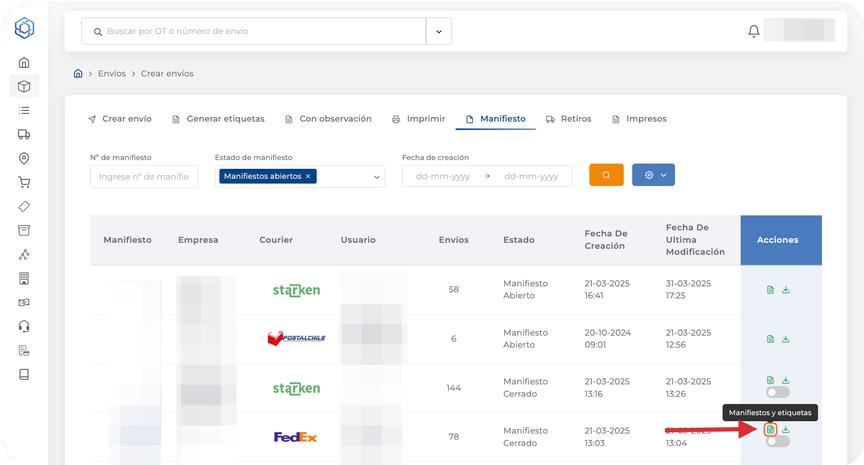Click Manifiestos y etiquetas icon in FedEx row
The width and height of the screenshot is (864, 465).
pyautogui.click(x=770, y=429)
